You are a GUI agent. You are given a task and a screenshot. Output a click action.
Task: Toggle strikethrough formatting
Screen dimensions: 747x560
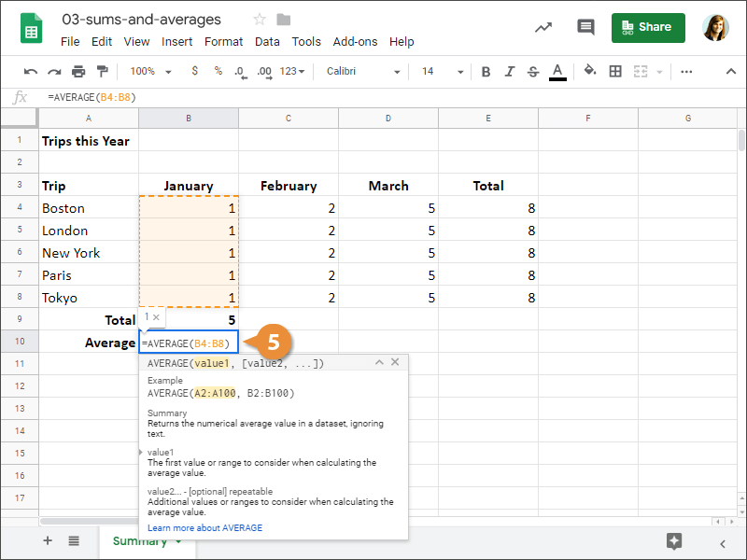point(533,71)
